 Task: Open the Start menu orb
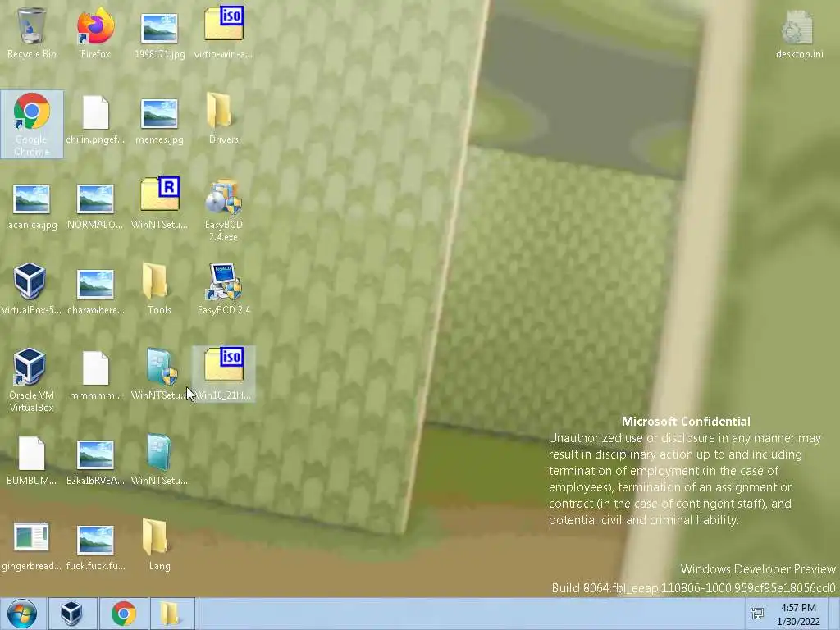(22, 614)
